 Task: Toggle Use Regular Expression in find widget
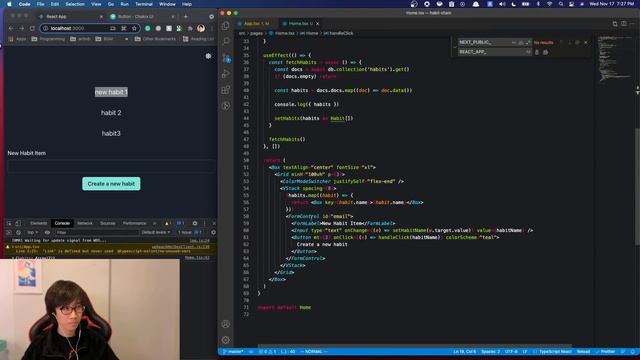(528, 42)
